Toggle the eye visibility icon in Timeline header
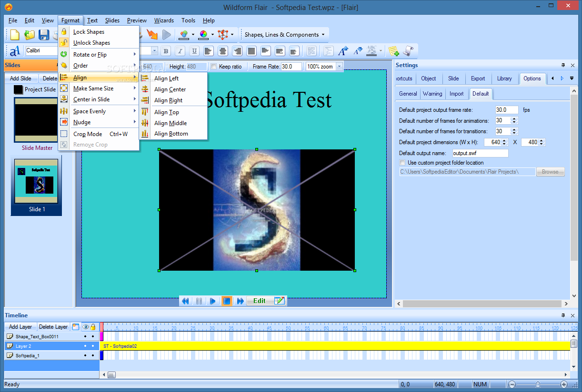Image resolution: width=582 pixels, height=392 pixels. click(x=86, y=327)
